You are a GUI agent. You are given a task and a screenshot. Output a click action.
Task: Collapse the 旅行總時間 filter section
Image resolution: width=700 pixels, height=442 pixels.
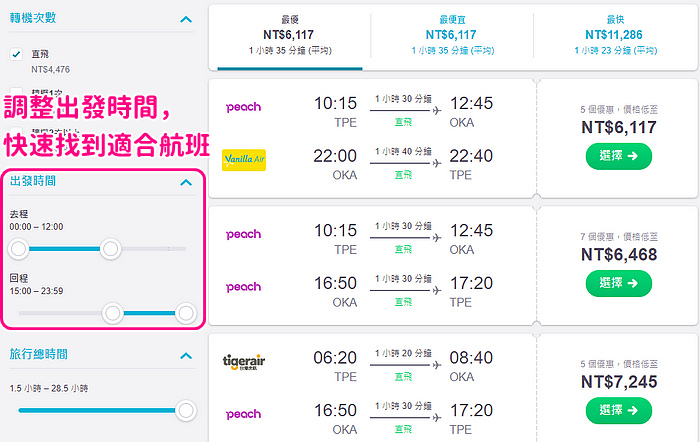pyautogui.click(x=186, y=356)
